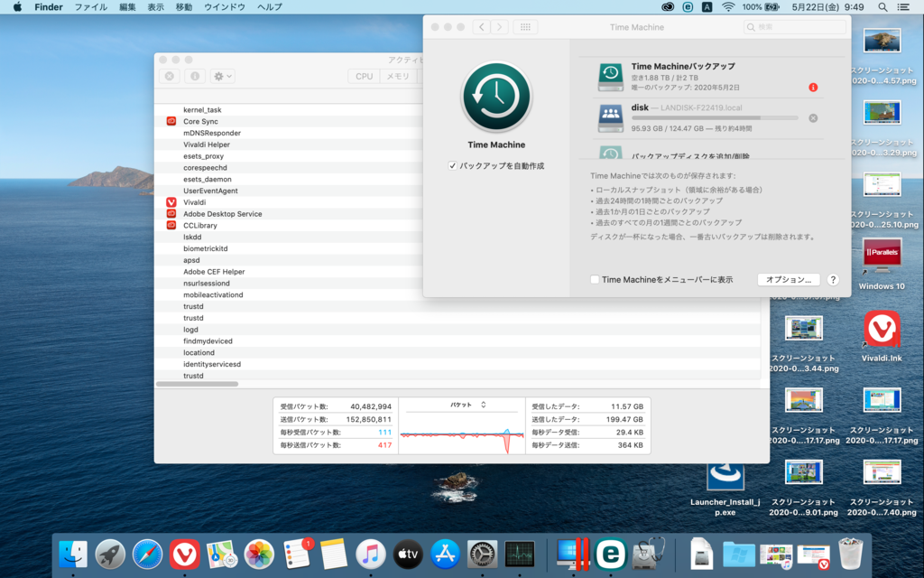Image resolution: width=924 pixels, height=578 pixels.
Task: Show all System Preferences grid icon
Action: (525, 27)
